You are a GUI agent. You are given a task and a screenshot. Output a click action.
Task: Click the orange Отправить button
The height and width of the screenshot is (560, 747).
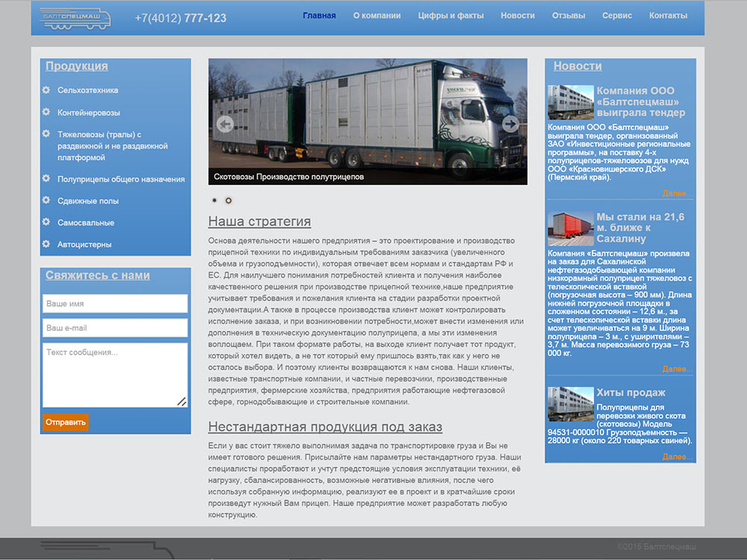point(66,423)
